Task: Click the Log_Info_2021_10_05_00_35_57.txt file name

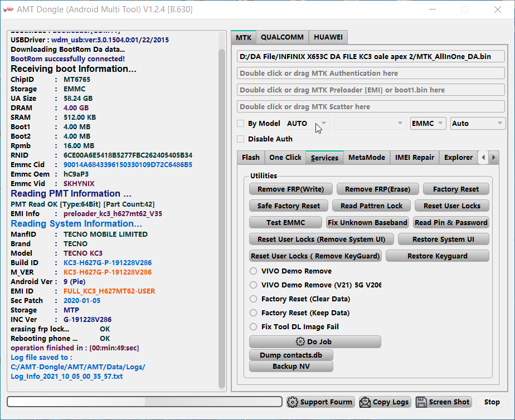Action: [x=67, y=377]
